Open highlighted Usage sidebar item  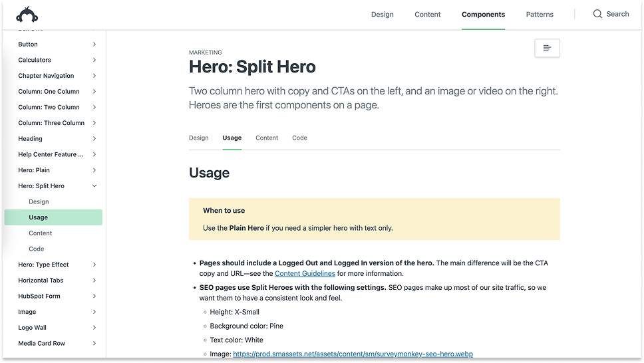pyautogui.click(x=53, y=217)
